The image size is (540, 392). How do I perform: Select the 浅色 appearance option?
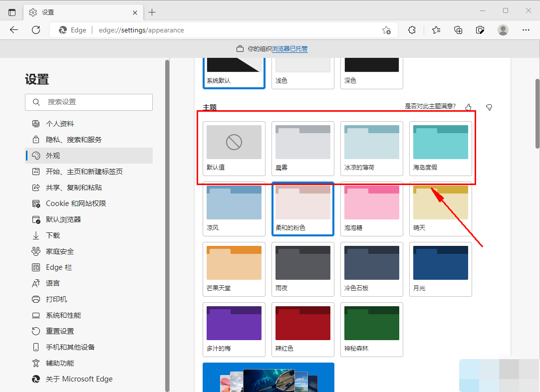303,72
